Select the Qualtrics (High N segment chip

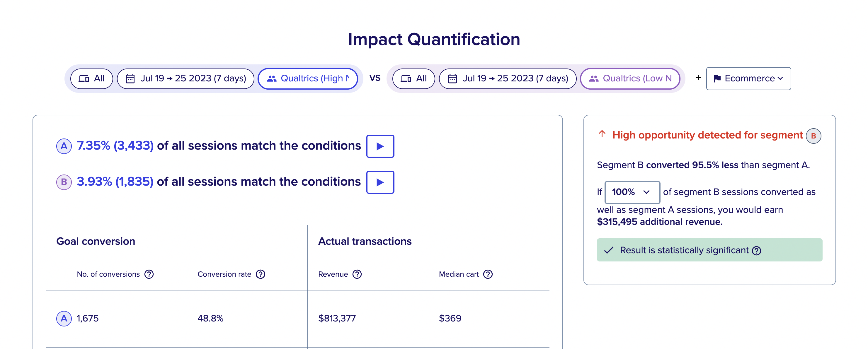(x=308, y=78)
